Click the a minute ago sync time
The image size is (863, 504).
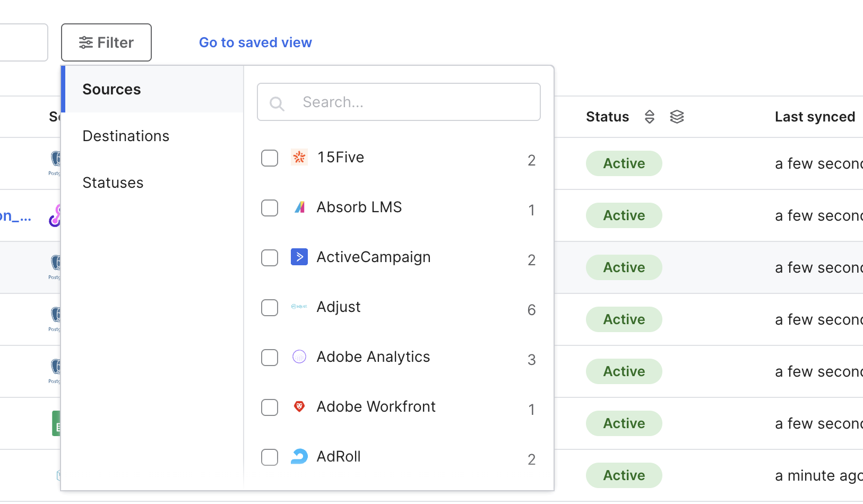(819, 475)
